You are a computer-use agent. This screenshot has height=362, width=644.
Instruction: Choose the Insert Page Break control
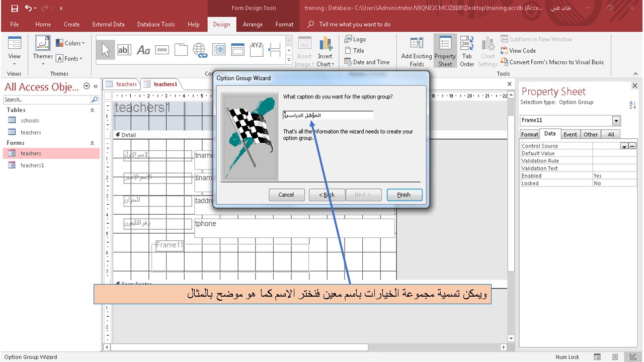tap(275, 50)
